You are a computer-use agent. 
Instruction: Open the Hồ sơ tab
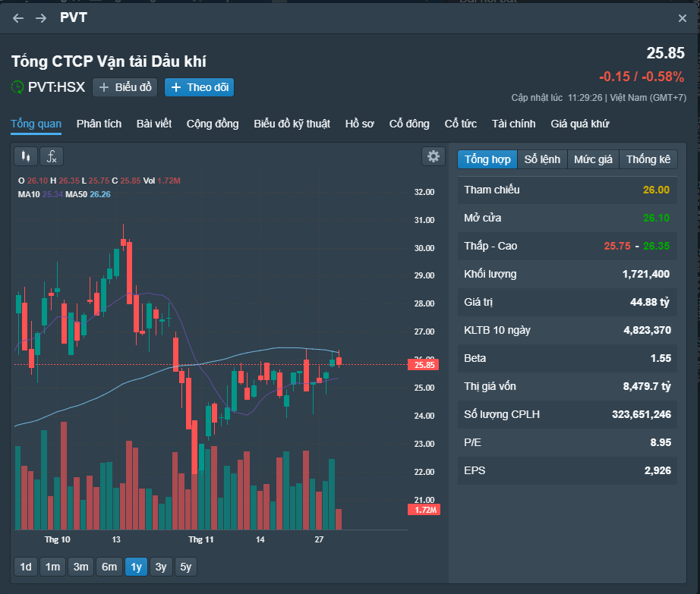pyautogui.click(x=359, y=124)
